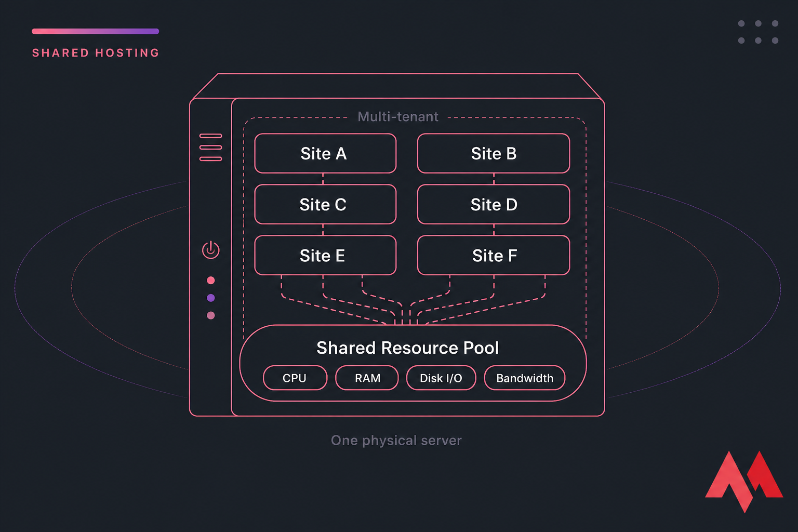Select the Site E box
Screen dimensions: 798x532
point(325,255)
